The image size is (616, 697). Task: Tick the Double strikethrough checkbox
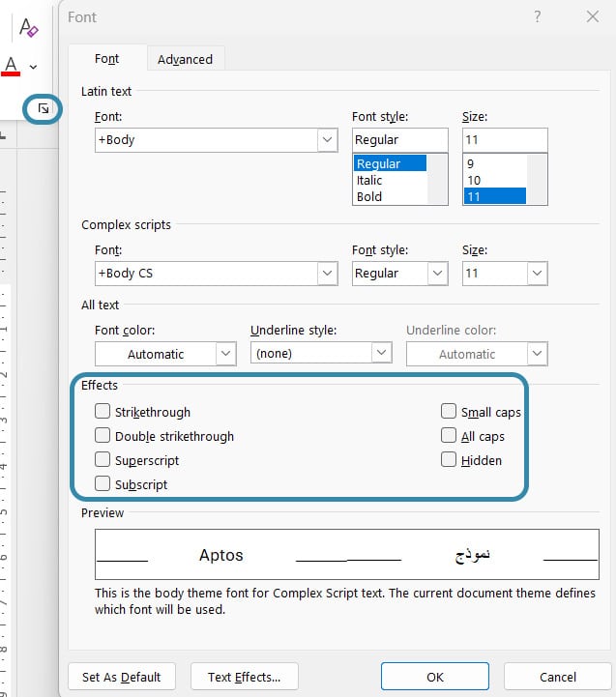click(x=103, y=436)
